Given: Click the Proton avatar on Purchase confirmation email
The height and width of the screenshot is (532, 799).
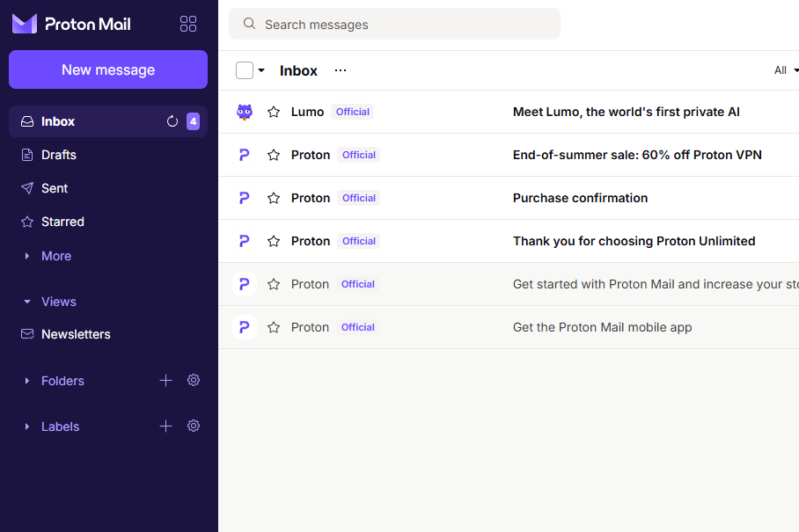Looking at the screenshot, I should pyautogui.click(x=245, y=198).
